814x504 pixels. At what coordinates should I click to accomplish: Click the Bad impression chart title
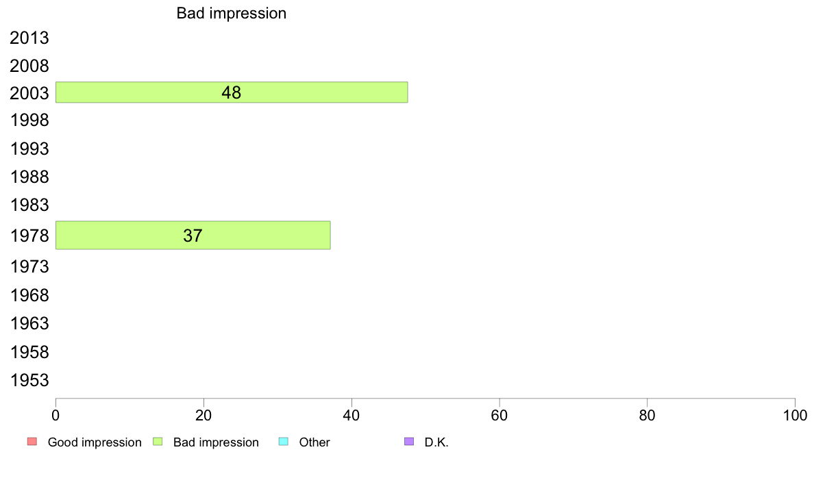[x=232, y=13]
